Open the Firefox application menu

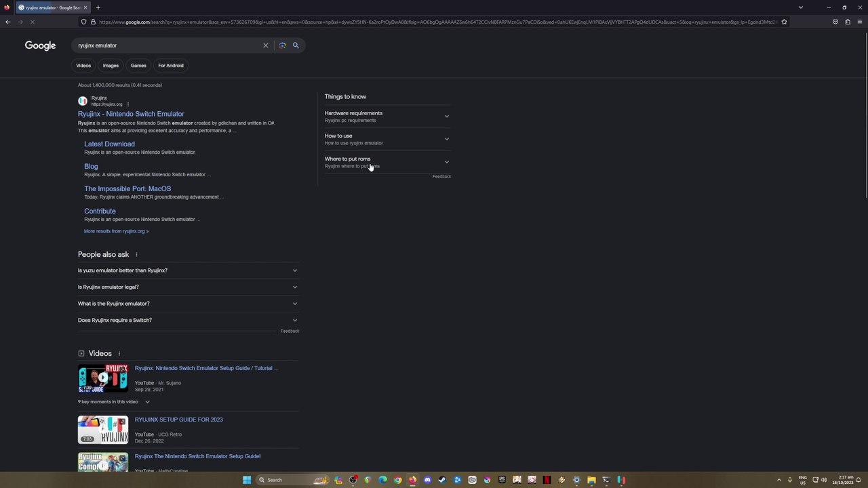click(860, 22)
